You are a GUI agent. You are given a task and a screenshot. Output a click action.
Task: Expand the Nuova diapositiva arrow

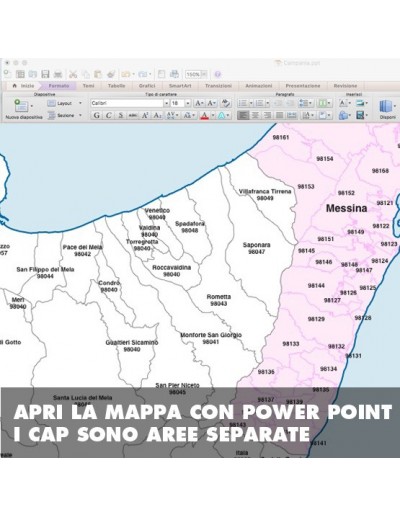click(x=32, y=106)
